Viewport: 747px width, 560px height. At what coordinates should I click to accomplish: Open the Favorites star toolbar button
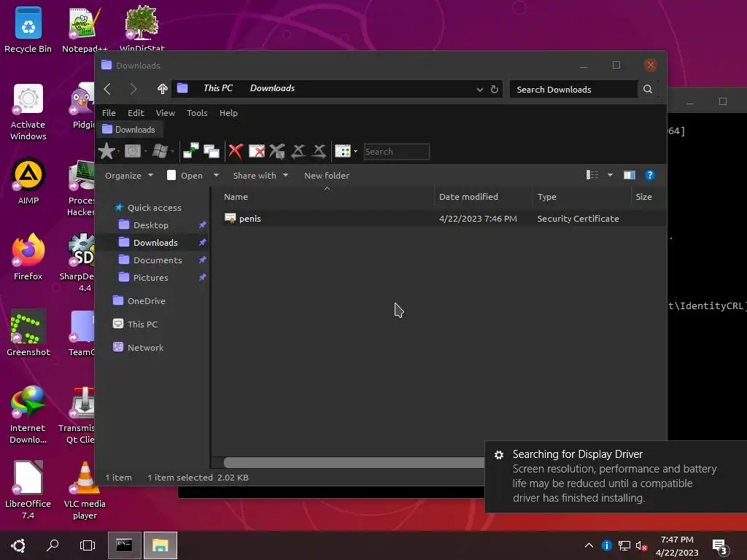(x=107, y=152)
